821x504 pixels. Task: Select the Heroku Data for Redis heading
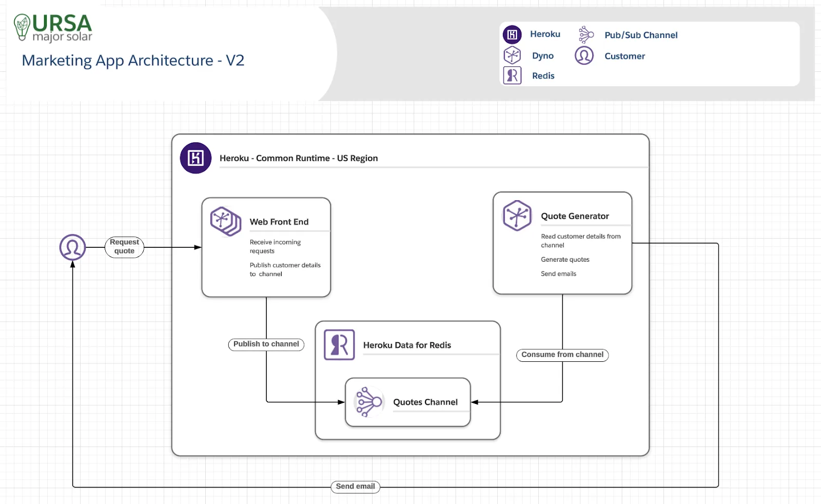point(407,345)
